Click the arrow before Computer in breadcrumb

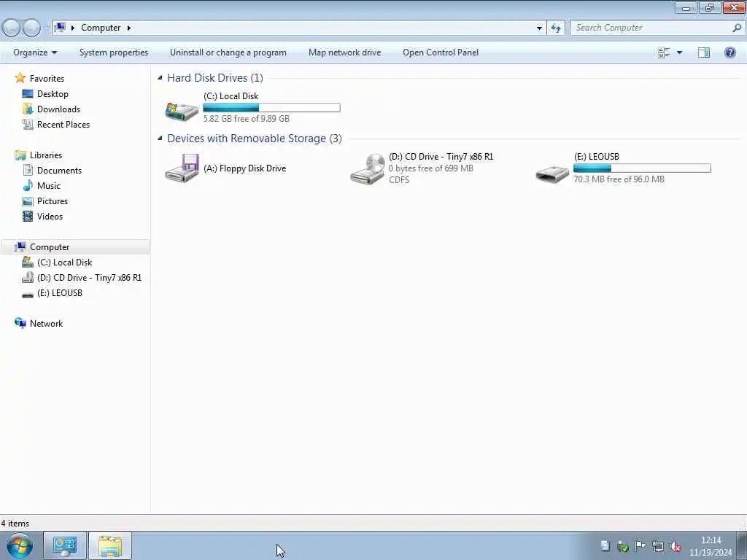pyautogui.click(x=73, y=28)
